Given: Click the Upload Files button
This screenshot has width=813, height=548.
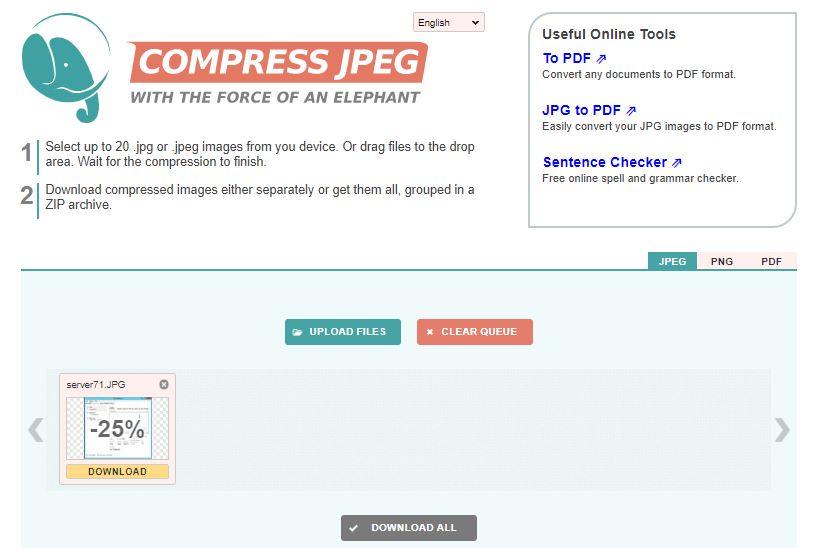Looking at the screenshot, I should [x=343, y=332].
